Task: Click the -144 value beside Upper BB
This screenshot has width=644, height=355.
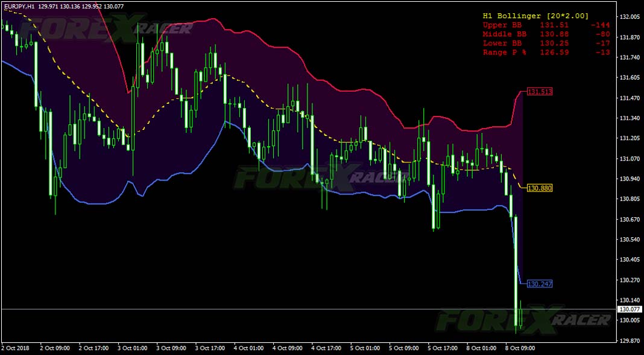Action: coord(600,25)
